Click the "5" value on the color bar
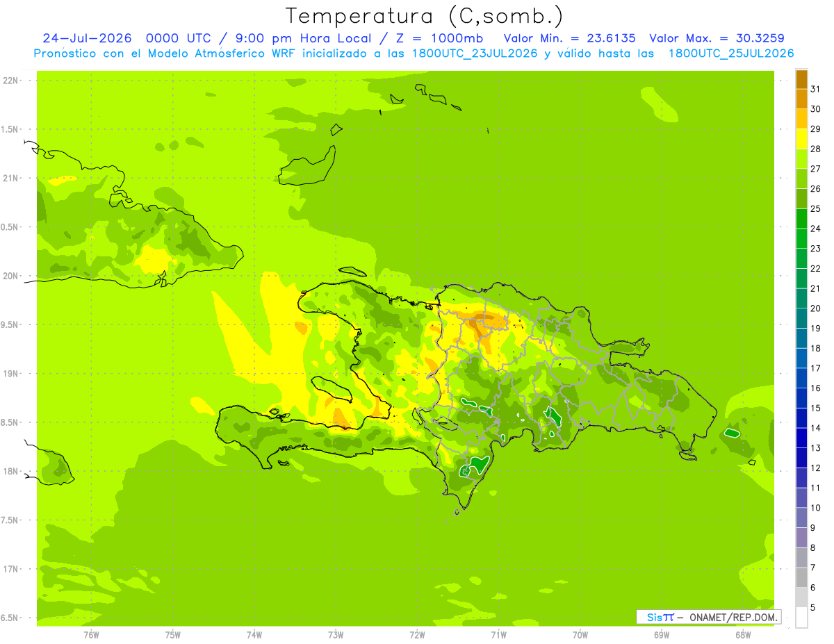Image resolution: width=834 pixels, height=644 pixels. coord(813,607)
